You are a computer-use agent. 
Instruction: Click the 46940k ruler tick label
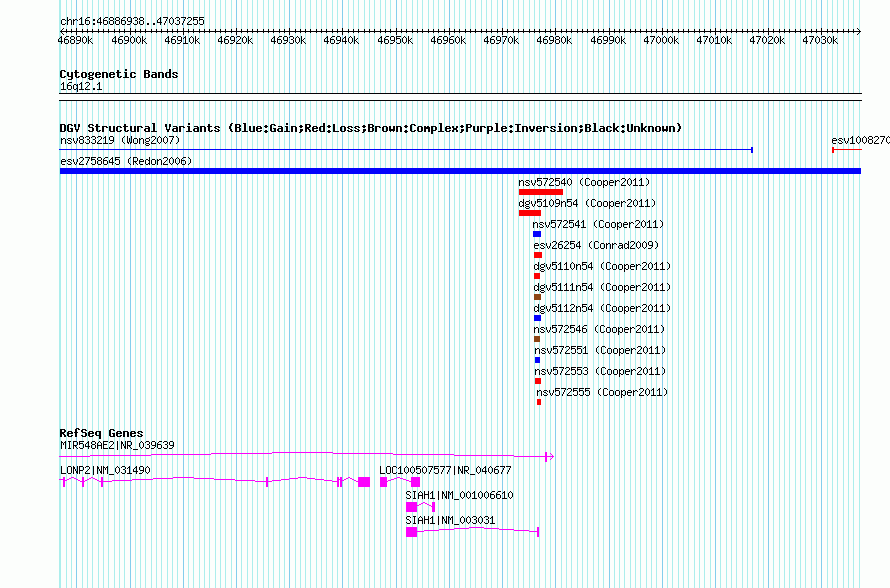click(341, 40)
